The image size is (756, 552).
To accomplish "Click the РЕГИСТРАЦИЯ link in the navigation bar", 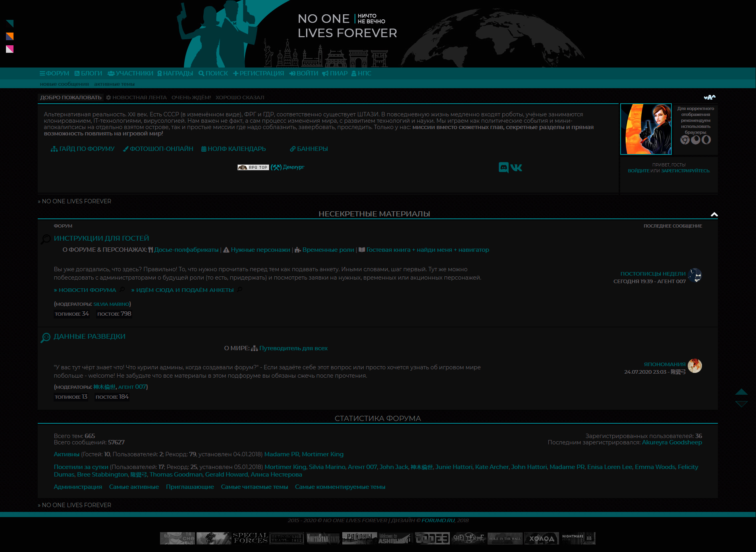I will 258,73.
